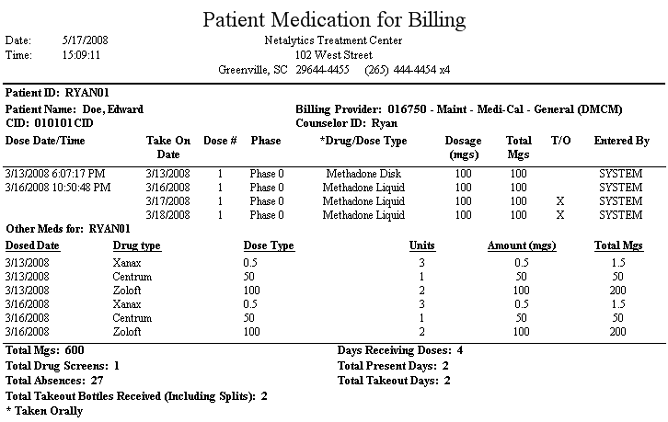Click the T/O X mark for 3/18/2008
The width and height of the screenshot is (668, 422).
tap(560, 215)
